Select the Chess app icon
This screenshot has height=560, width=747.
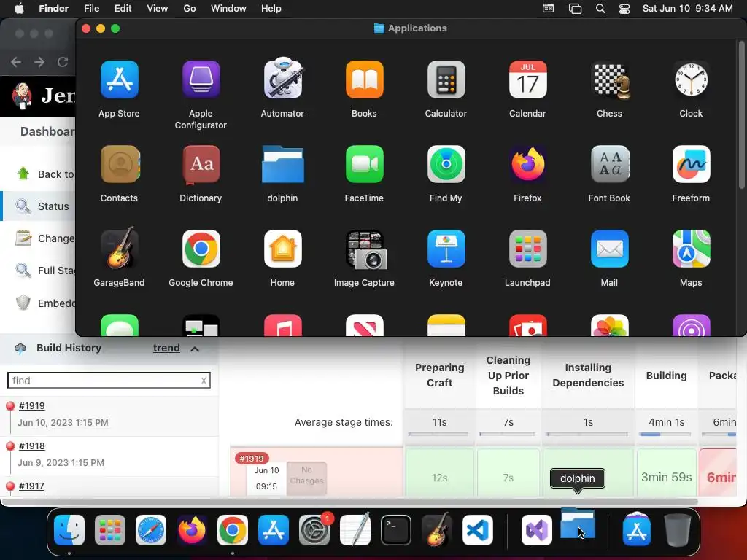[609, 79]
